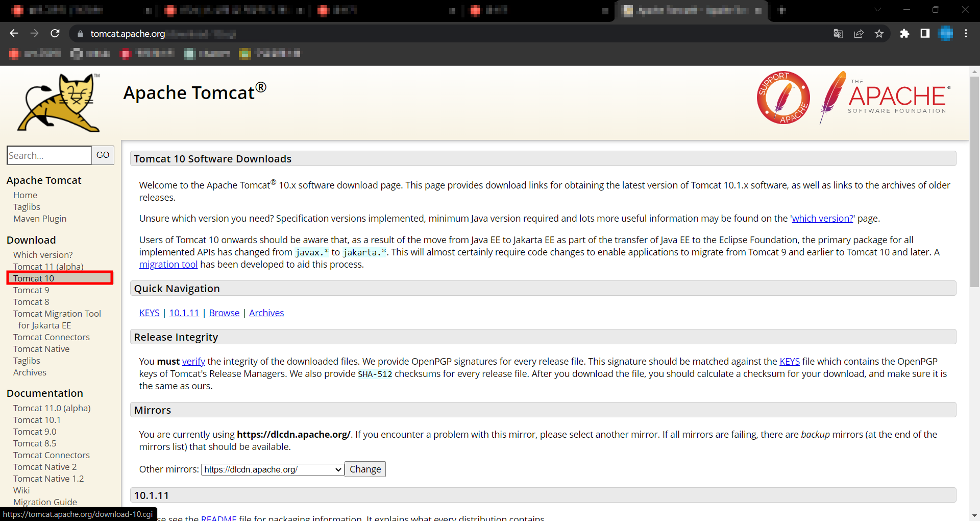The height and width of the screenshot is (521, 980).
Task: Click the 'which version?' inline link
Action: [x=822, y=219]
